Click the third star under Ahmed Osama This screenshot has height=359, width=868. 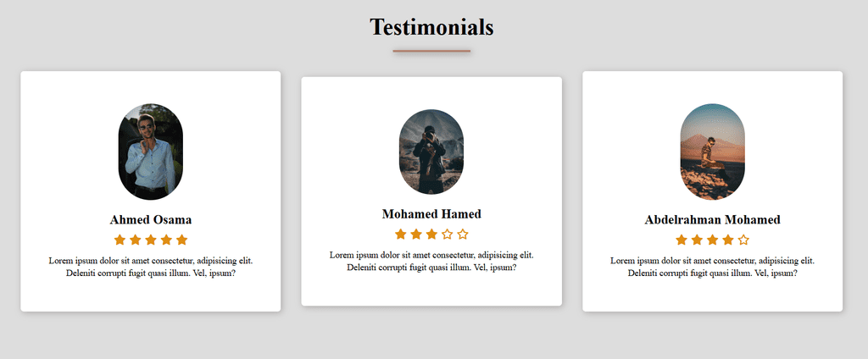[x=151, y=240]
